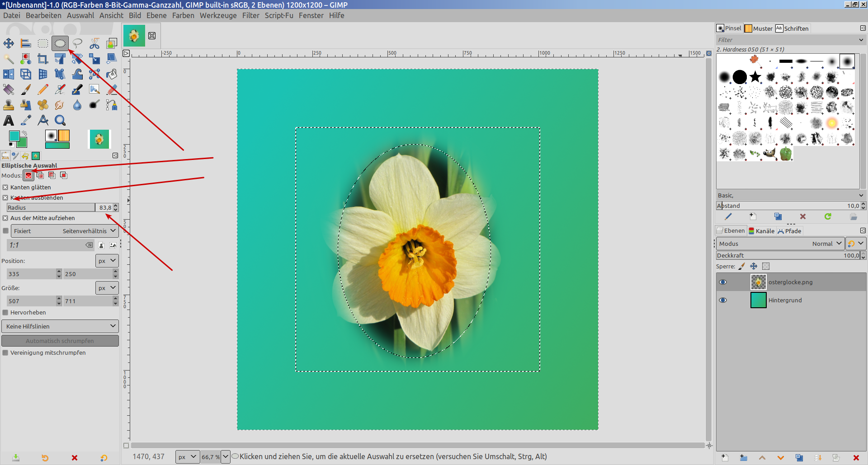Enable the 'Hervorheben' checkbox

[x=5, y=312]
